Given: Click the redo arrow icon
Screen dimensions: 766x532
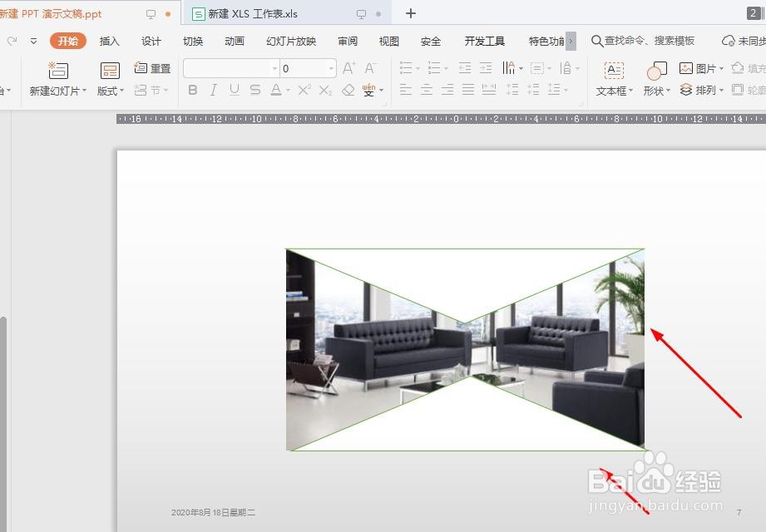Looking at the screenshot, I should click(12, 41).
